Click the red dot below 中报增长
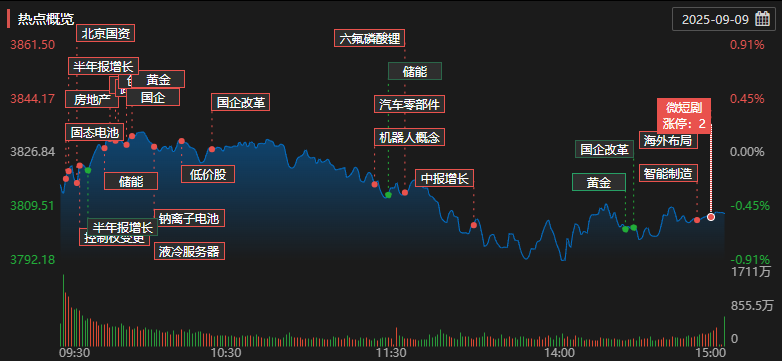 pos(474,225)
